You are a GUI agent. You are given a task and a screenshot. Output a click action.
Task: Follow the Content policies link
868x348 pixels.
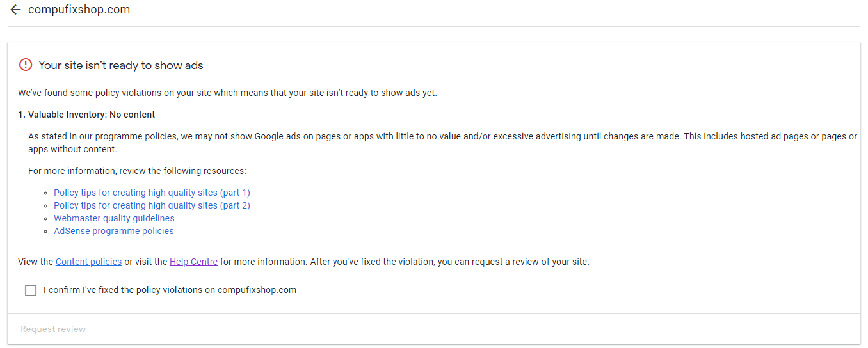88,262
